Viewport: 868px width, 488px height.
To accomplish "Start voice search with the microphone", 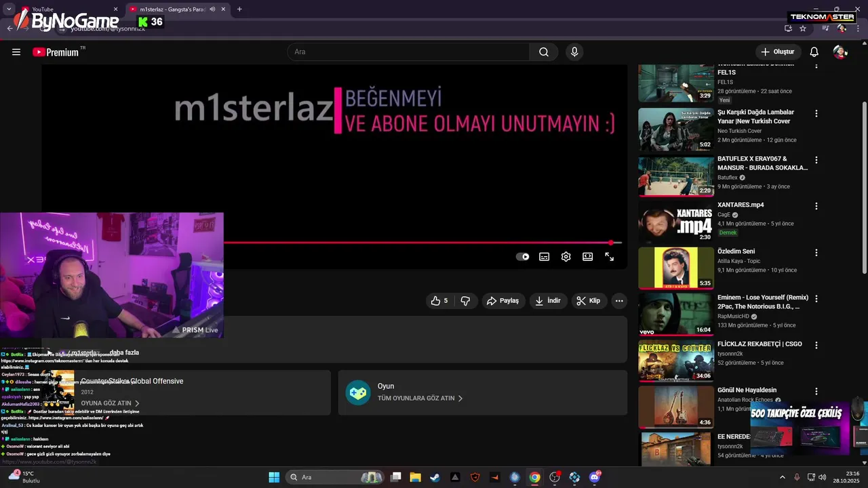I will tap(574, 52).
